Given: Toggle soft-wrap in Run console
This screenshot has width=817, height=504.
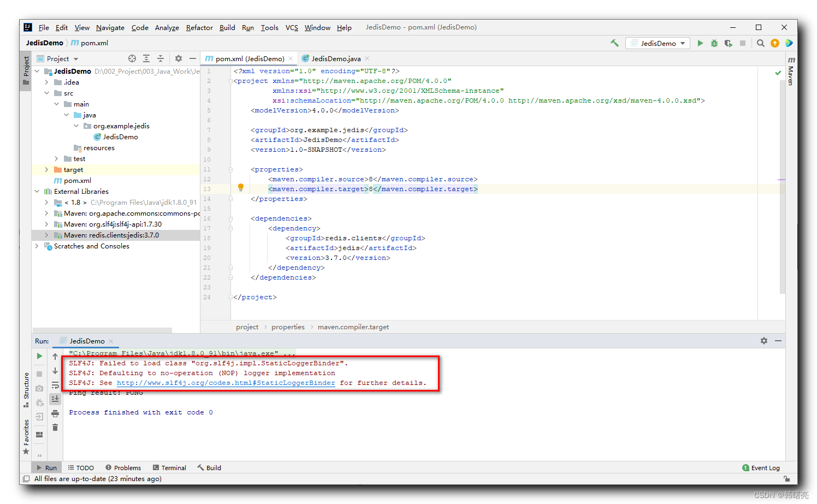Looking at the screenshot, I should [x=55, y=385].
